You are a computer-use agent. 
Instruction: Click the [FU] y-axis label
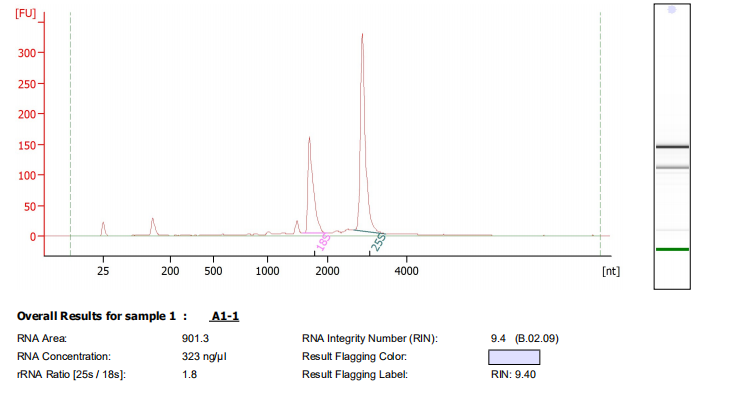26,13
